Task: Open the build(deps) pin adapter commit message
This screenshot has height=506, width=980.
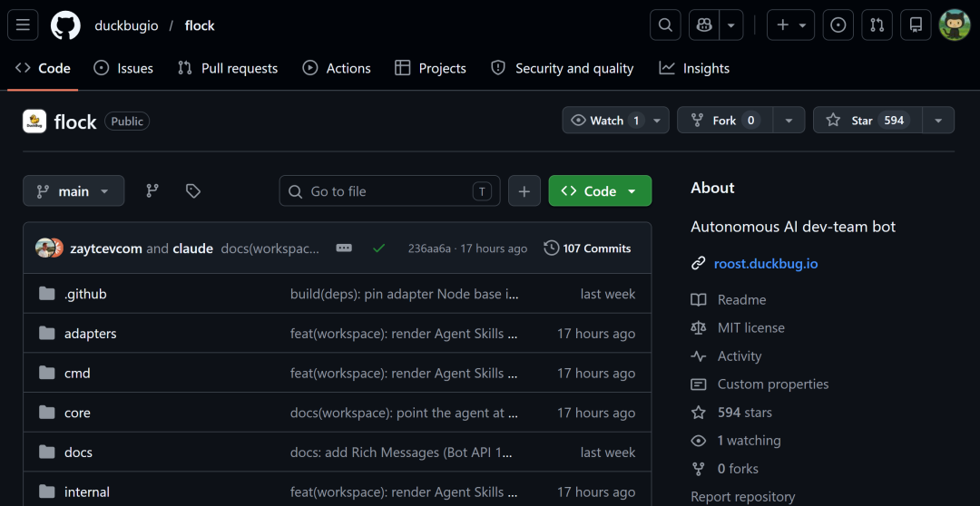Action: click(405, 294)
